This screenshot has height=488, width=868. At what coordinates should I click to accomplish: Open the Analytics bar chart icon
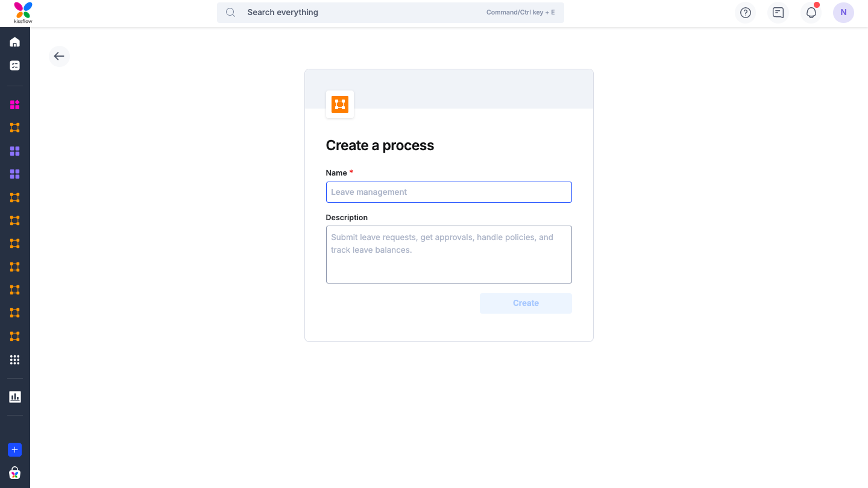pyautogui.click(x=15, y=397)
